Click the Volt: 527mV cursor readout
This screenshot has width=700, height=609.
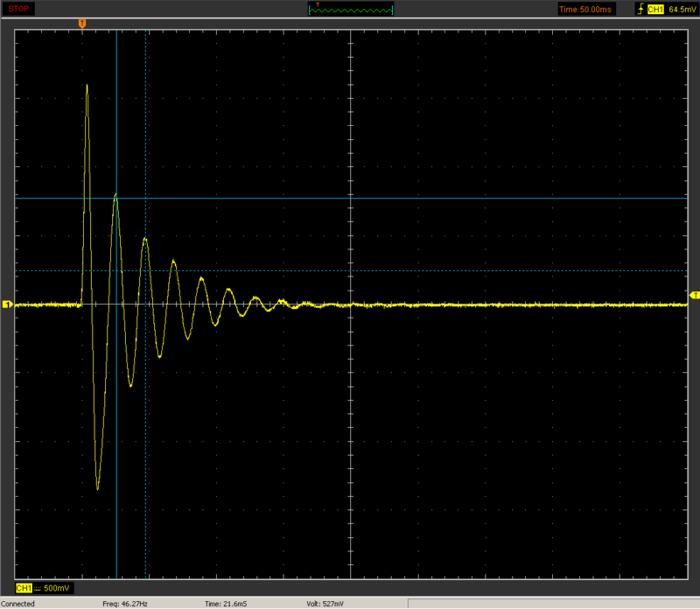coord(325,604)
